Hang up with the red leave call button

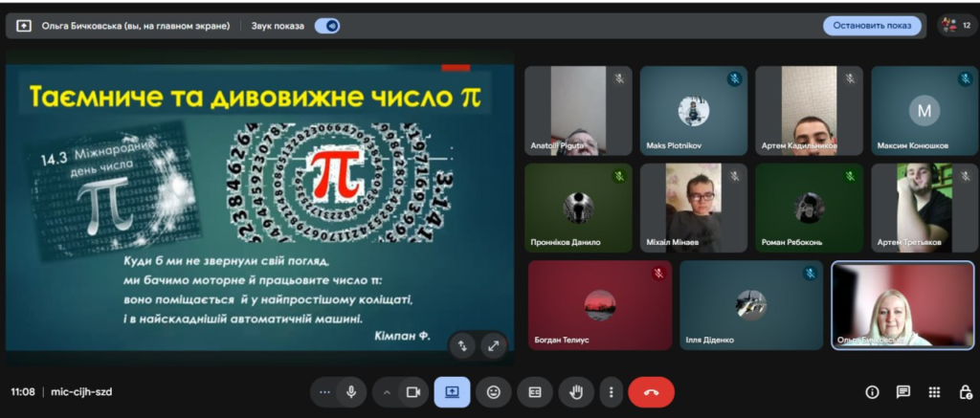tap(651, 392)
